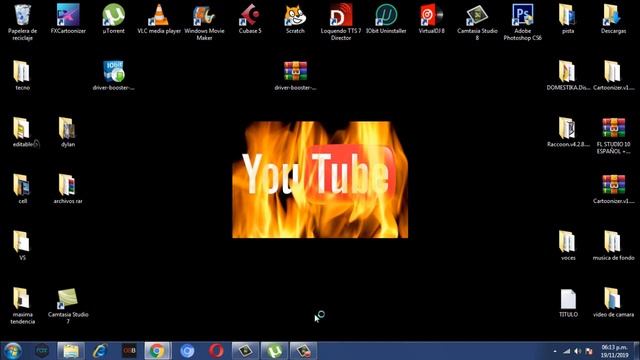Image resolution: width=640 pixels, height=360 pixels.
Task: Open VLC media player shortcut
Action: (159, 15)
